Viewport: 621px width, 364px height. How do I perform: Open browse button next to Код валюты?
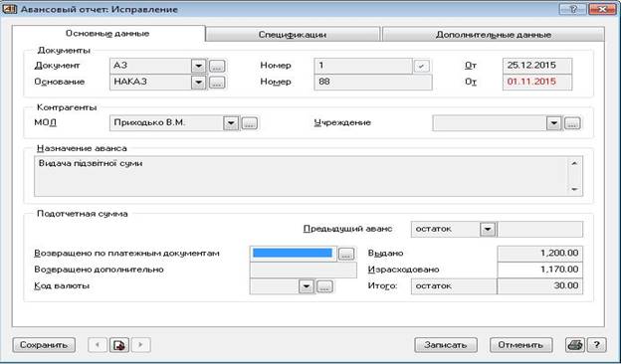[324, 286]
